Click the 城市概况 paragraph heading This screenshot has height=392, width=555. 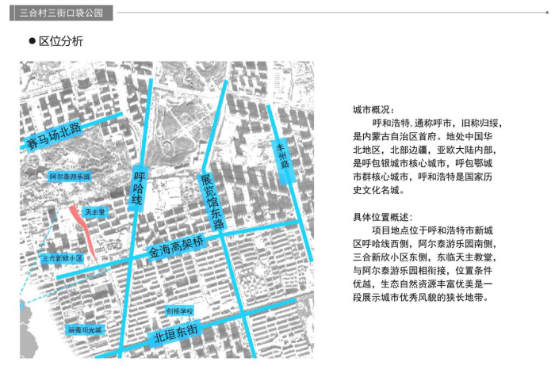click(373, 109)
